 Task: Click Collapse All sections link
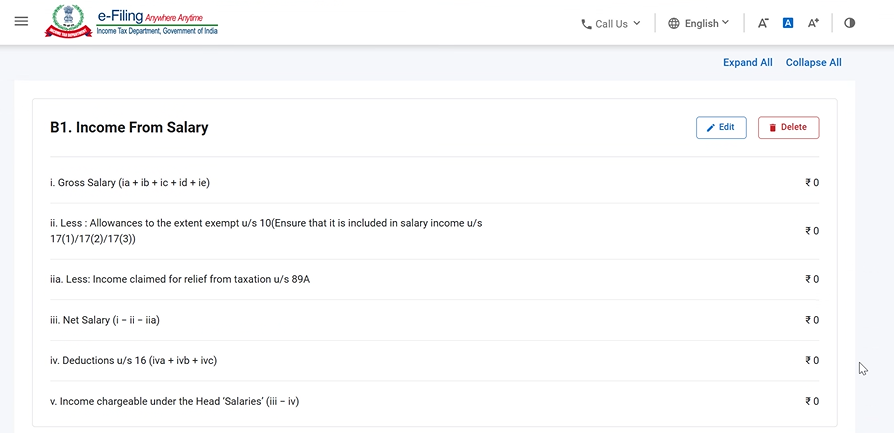pyautogui.click(x=813, y=62)
